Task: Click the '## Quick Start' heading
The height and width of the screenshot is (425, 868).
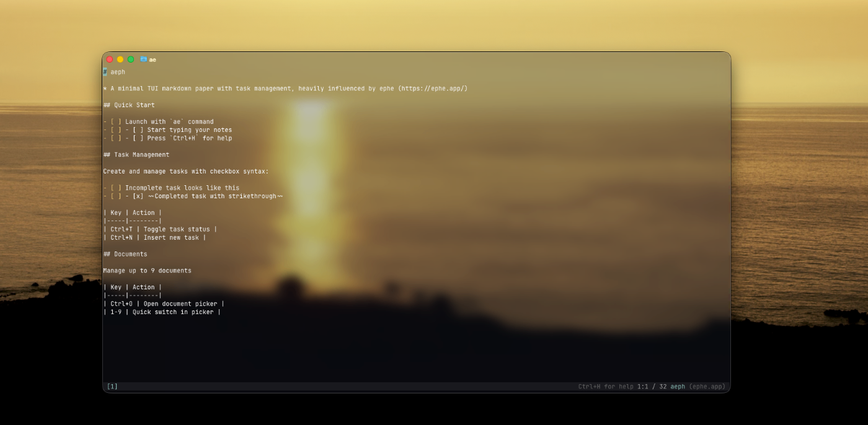Action: tap(129, 105)
